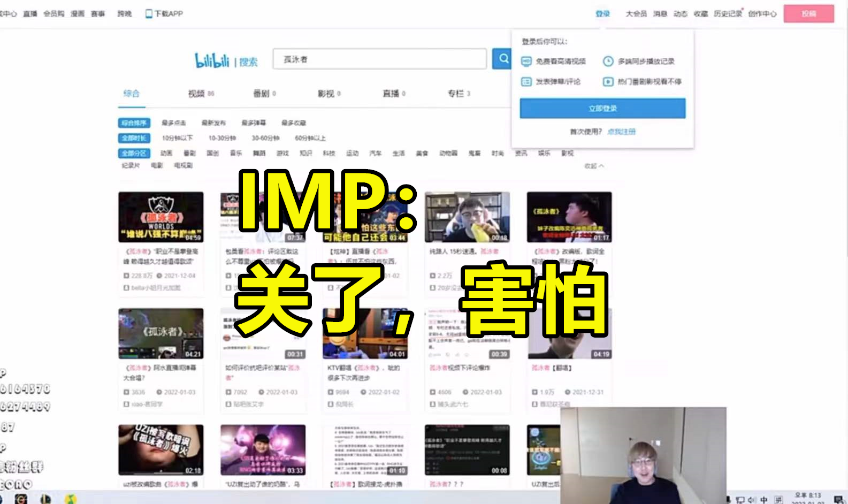Open 创作中心 in the top bar
This screenshot has height=504, width=848.
point(762,14)
